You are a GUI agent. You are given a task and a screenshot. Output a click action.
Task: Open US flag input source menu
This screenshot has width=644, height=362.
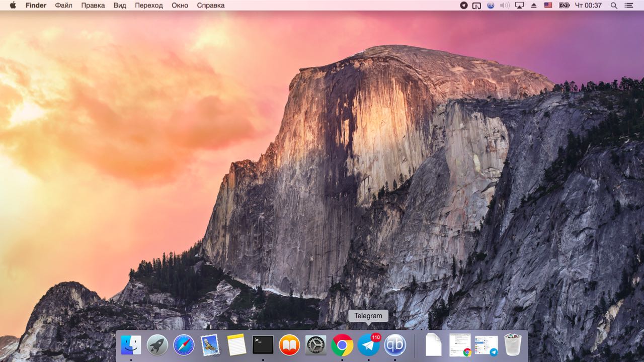click(x=548, y=5)
